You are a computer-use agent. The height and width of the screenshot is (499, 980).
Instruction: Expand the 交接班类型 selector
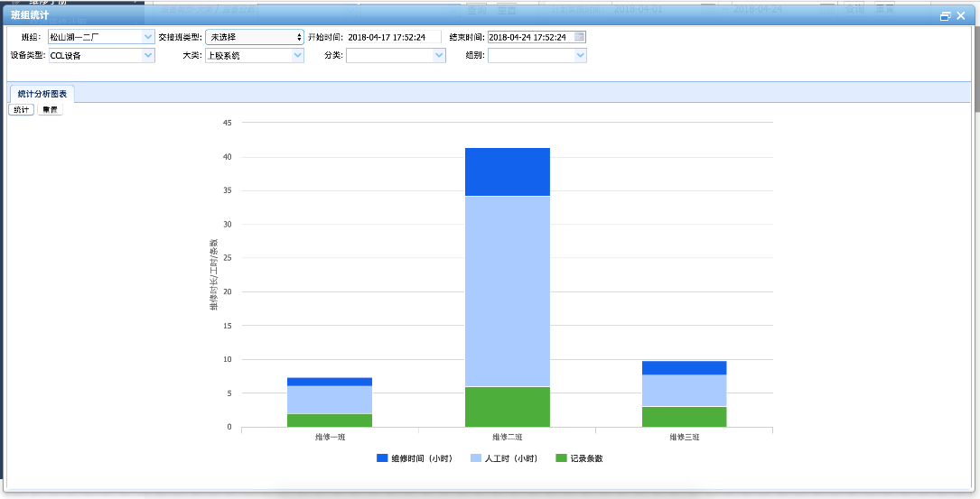pyautogui.click(x=255, y=37)
